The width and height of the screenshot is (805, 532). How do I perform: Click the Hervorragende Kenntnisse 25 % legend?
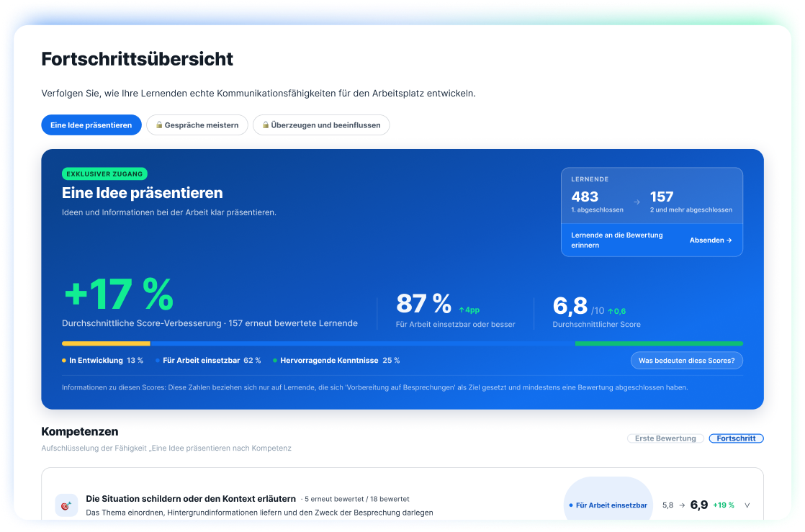point(336,361)
